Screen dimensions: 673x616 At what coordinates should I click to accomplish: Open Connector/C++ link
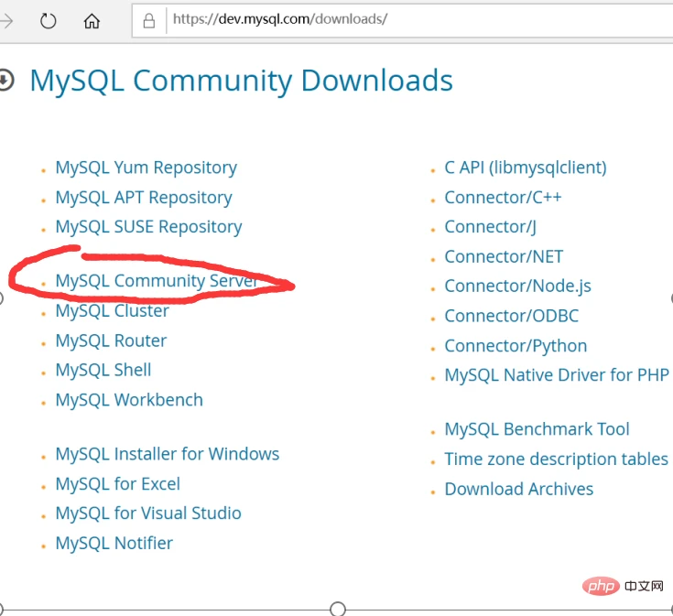coord(503,198)
